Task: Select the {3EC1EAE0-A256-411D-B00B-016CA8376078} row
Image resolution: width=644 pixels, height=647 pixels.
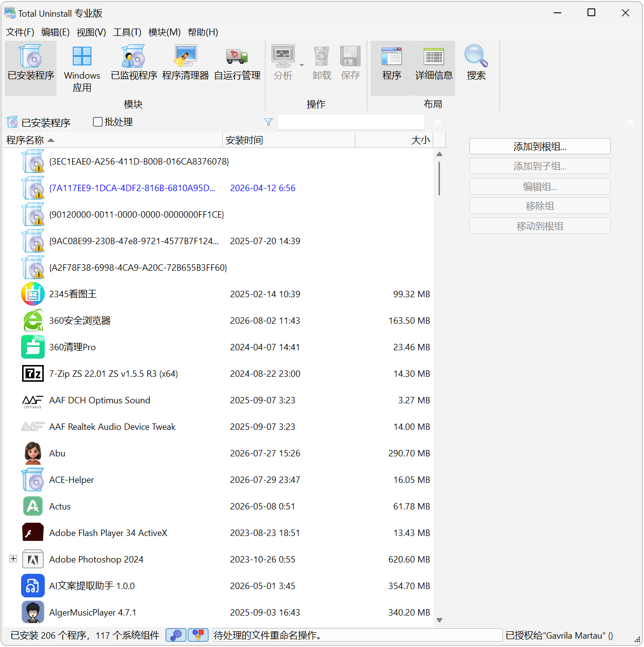Action: [x=218, y=161]
